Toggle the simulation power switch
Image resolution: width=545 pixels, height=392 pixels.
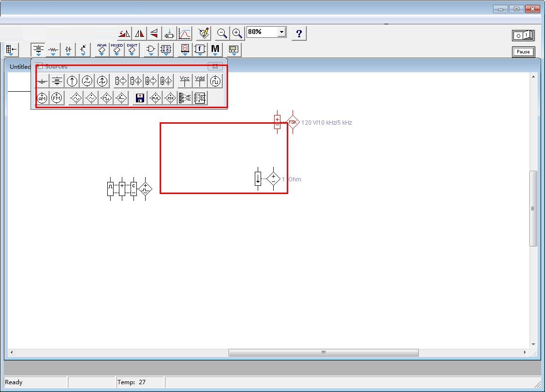pos(523,35)
